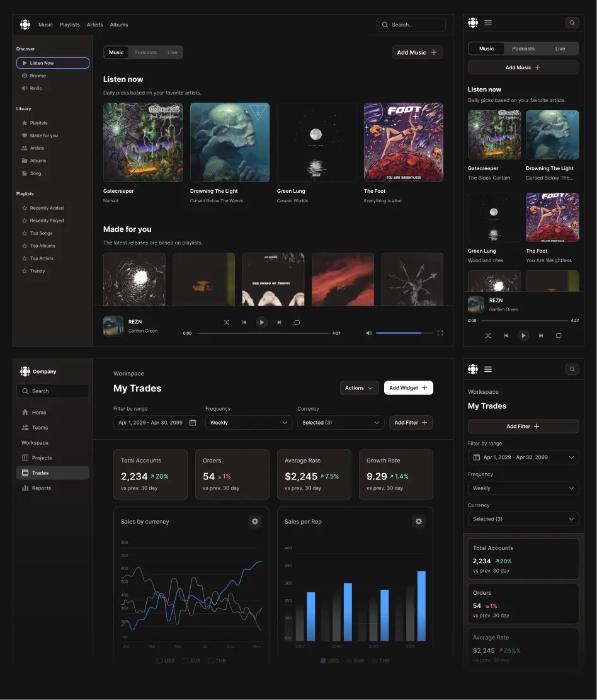597x700 pixels.
Task: Click music app logo in top navbar
Action: tap(25, 25)
